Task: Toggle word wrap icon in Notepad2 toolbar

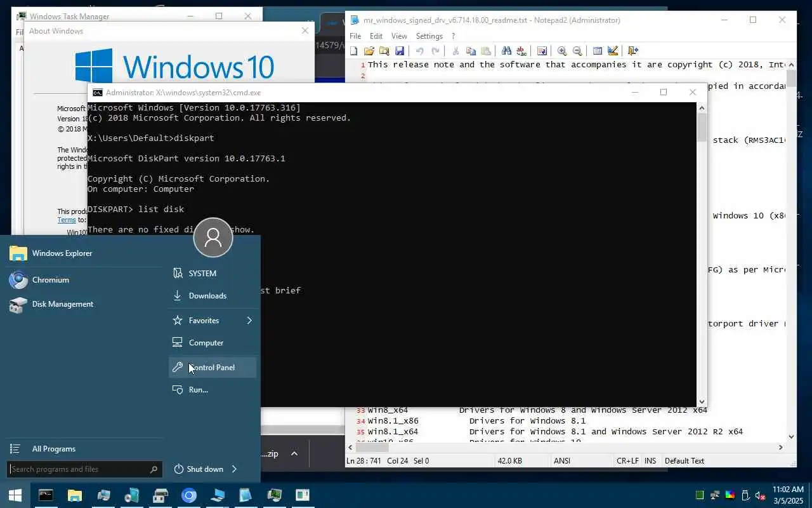Action: pyautogui.click(x=542, y=51)
